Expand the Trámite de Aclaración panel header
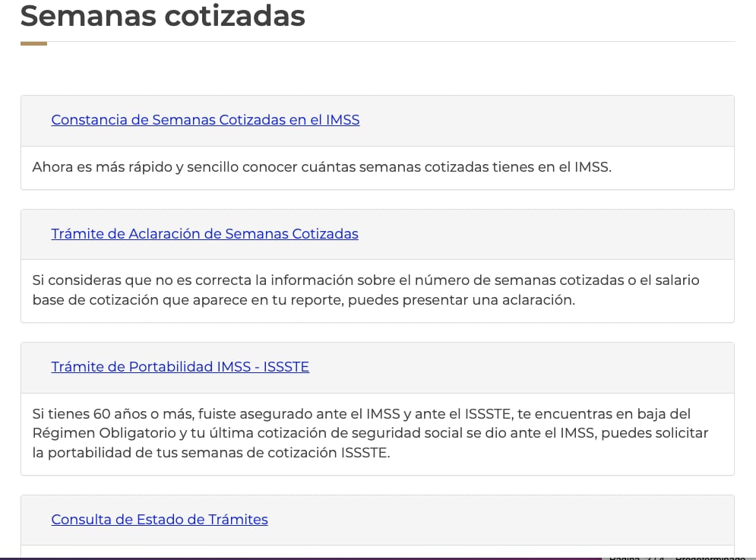Image resolution: width=756 pixels, height=560 pixels. [x=532, y=234]
